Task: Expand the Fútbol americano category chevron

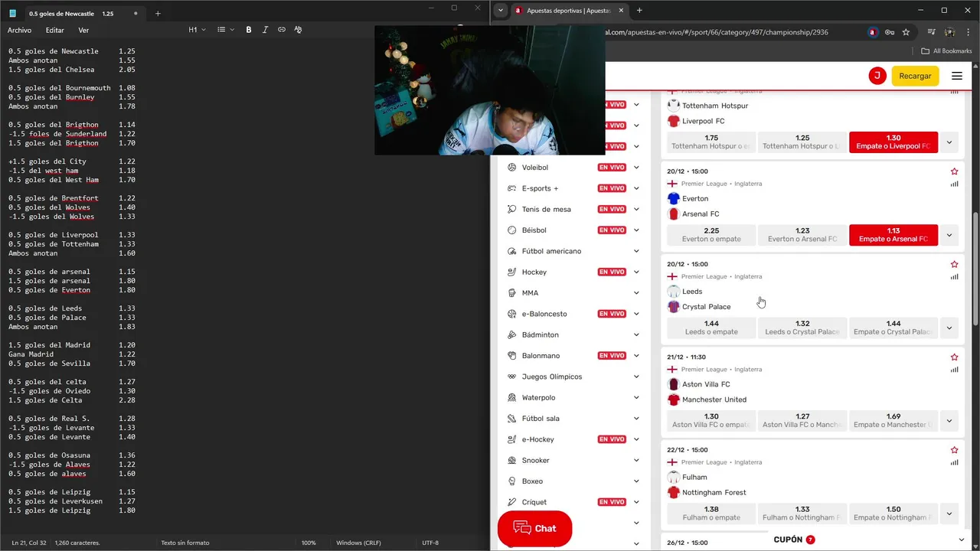Action: [636, 251]
